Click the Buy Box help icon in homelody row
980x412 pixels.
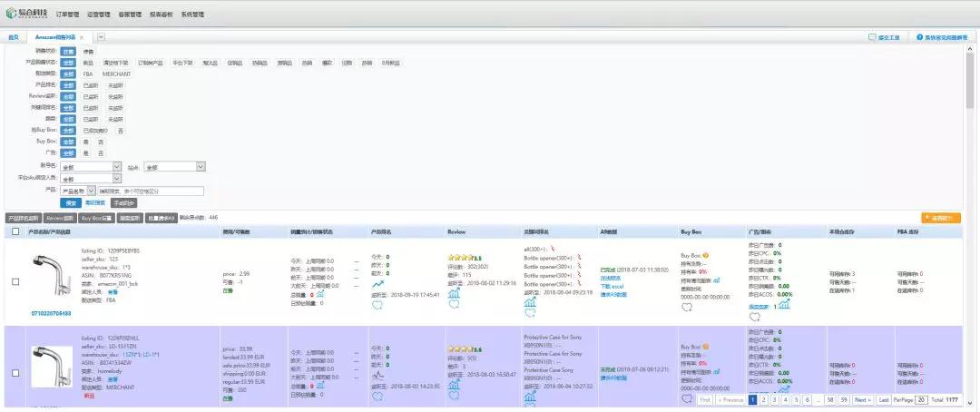706,347
